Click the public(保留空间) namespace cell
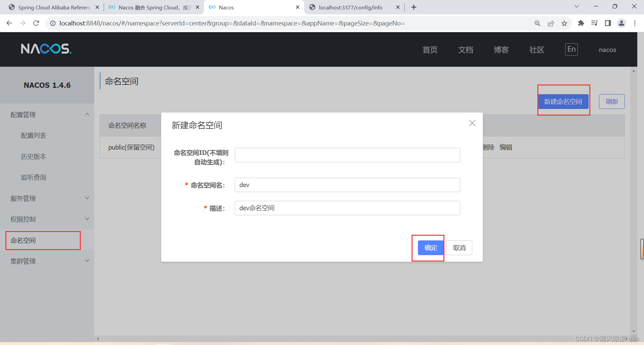Image resolution: width=644 pixels, height=345 pixels. 131,147
